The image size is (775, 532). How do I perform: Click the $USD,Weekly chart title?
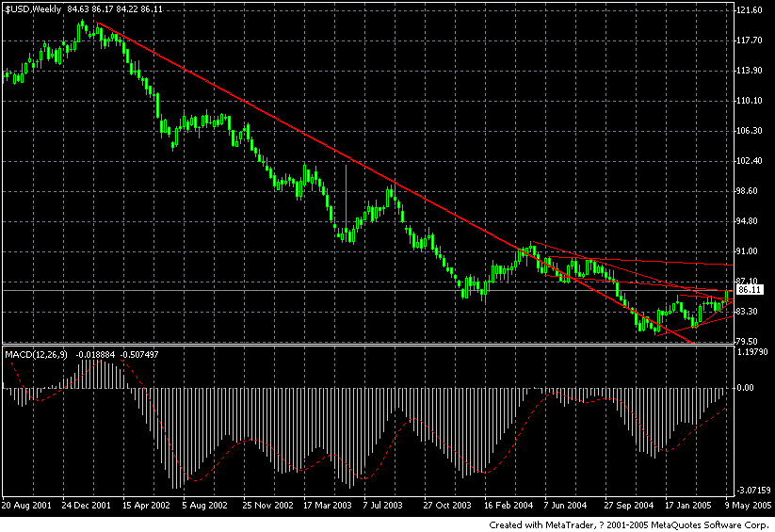[33, 8]
